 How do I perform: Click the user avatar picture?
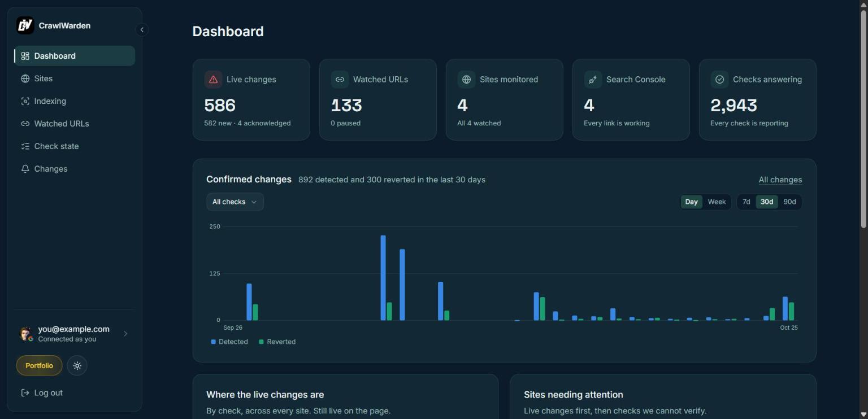click(x=25, y=334)
